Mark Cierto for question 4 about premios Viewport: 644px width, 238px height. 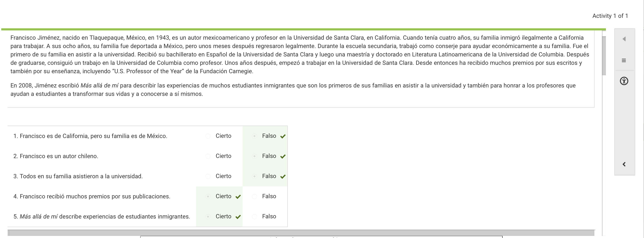tap(208, 196)
